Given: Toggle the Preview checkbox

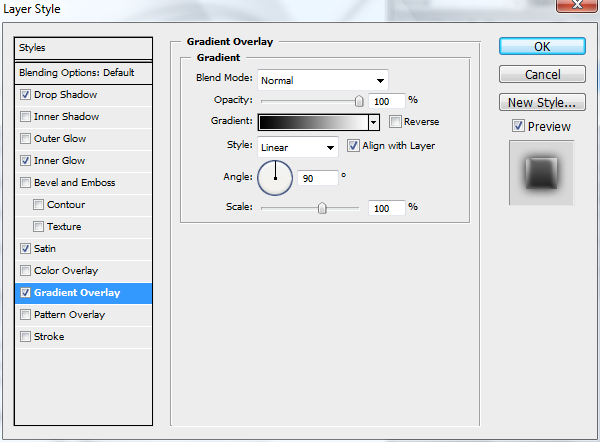Looking at the screenshot, I should point(518,126).
